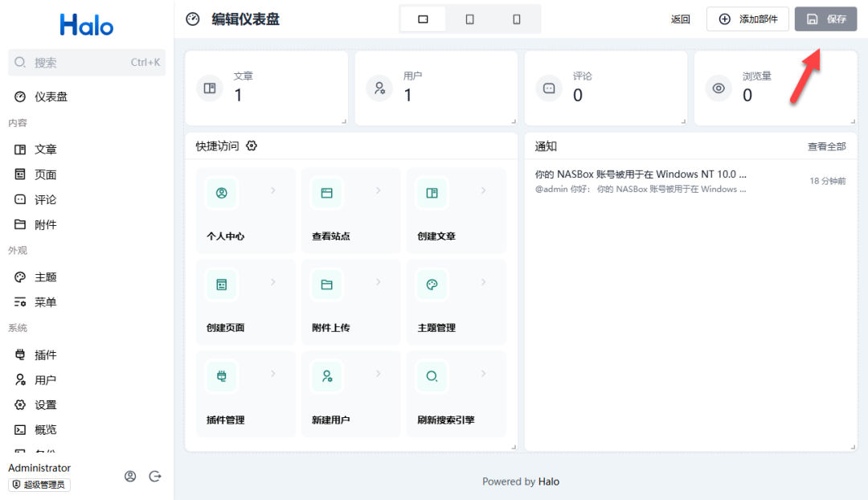The height and width of the screenshot is (500, 868).
Task: Click the 主题管理 palette icon
Action: coord(432,285)
